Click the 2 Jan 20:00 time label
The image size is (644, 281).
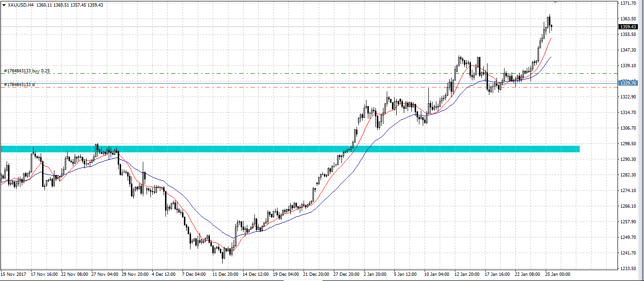(x=375, y=274)
